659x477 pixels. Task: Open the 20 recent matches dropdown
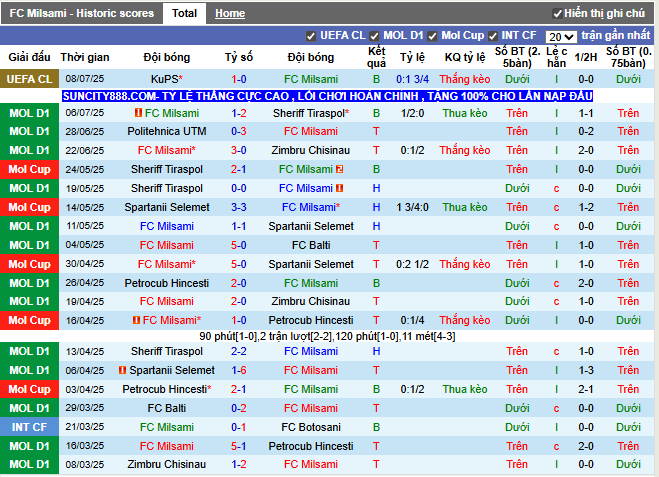[x=561, y=37]
